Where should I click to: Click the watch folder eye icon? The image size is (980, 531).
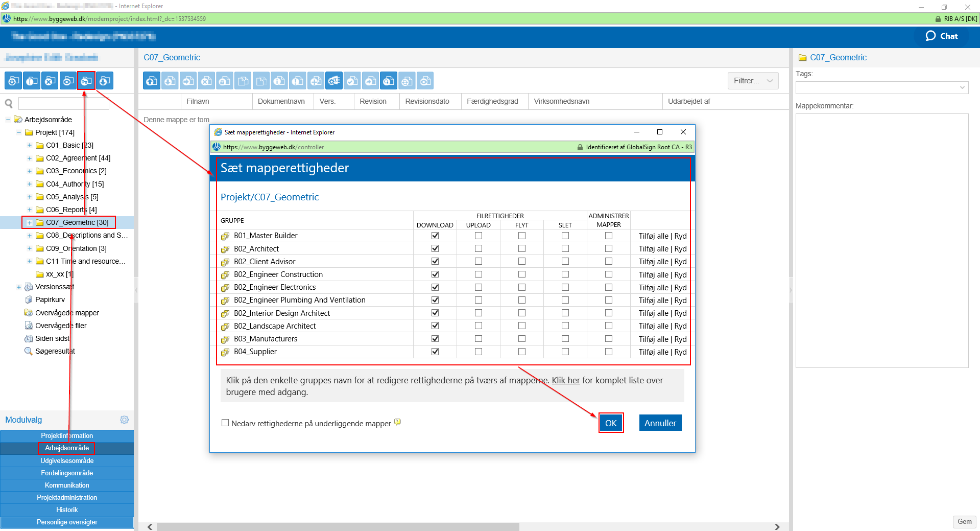(68, 81)
